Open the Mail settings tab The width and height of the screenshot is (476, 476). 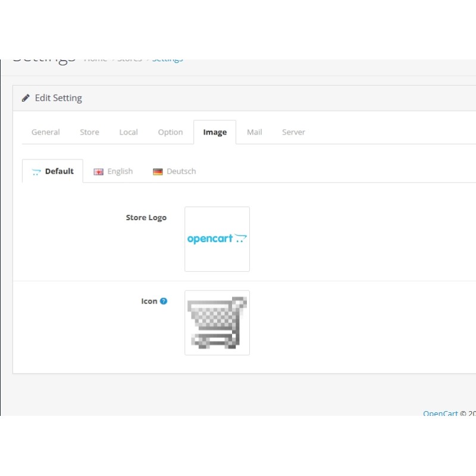255,132
